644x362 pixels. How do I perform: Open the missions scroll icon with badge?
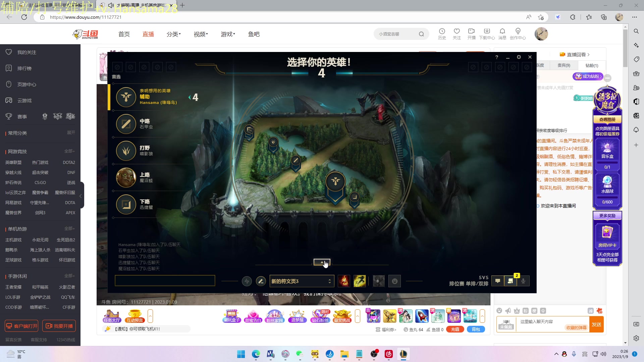tap(511, 281)
